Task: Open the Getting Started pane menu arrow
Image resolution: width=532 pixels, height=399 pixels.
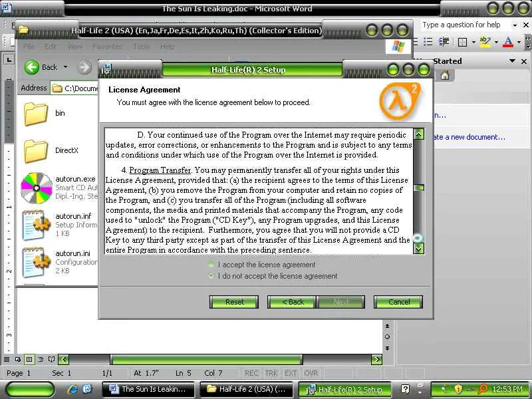Action: point(512,61)
